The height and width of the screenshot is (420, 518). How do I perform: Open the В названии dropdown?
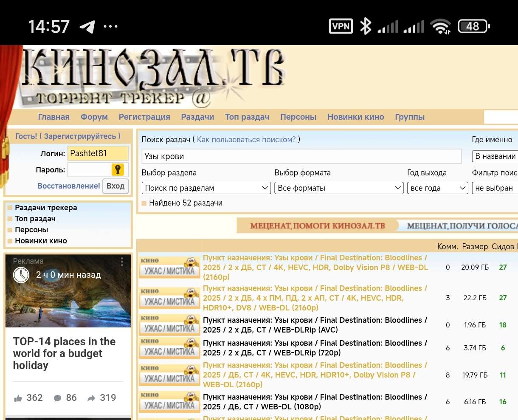tap(495, 156)
